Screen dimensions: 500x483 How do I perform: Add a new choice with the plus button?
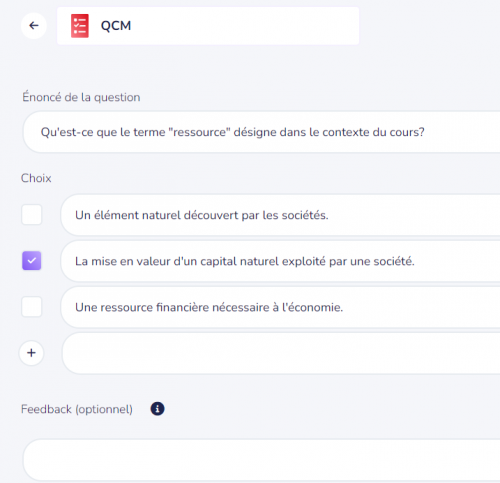pos(31,353)
